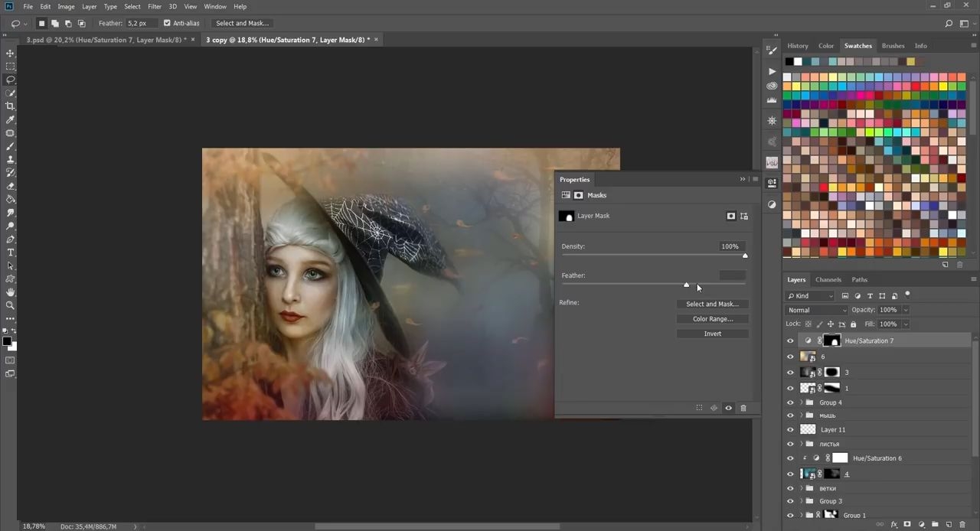Select the Crop tool in toolbar

[10, 106]
